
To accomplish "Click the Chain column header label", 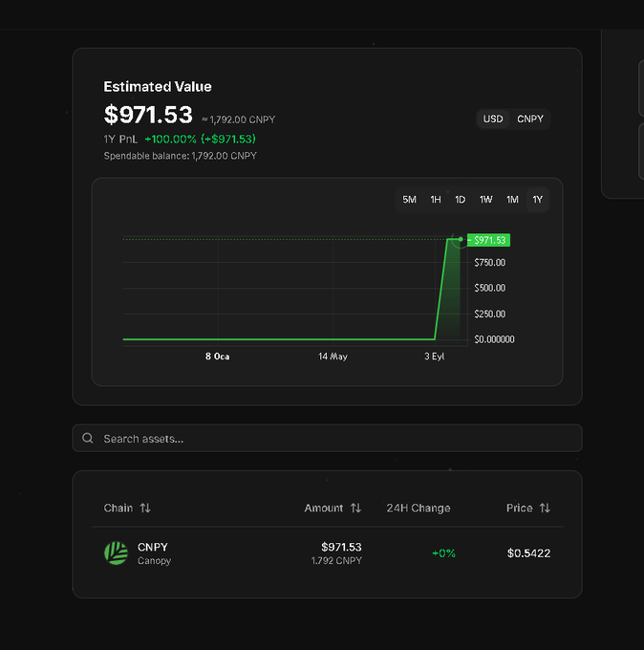I will click(118, 508).
